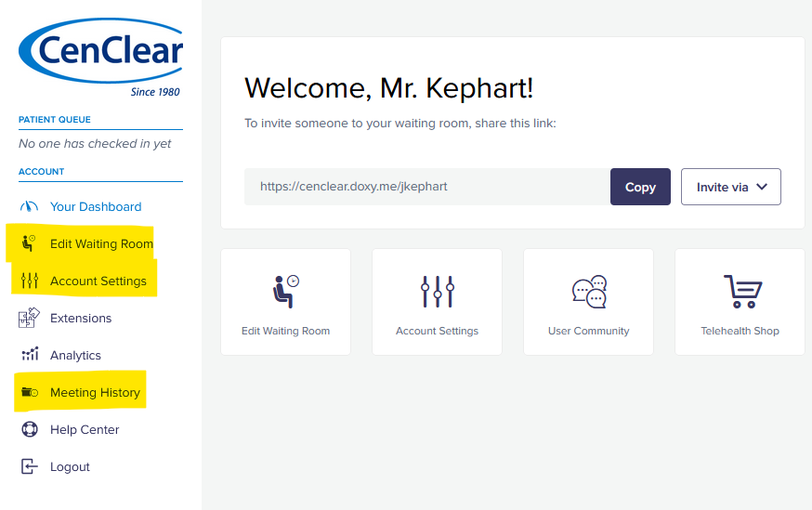The image size is (812, 510).
Task: Click the Edit Waiting Room sidebar seated-person icon
Action: coord(29,242)
